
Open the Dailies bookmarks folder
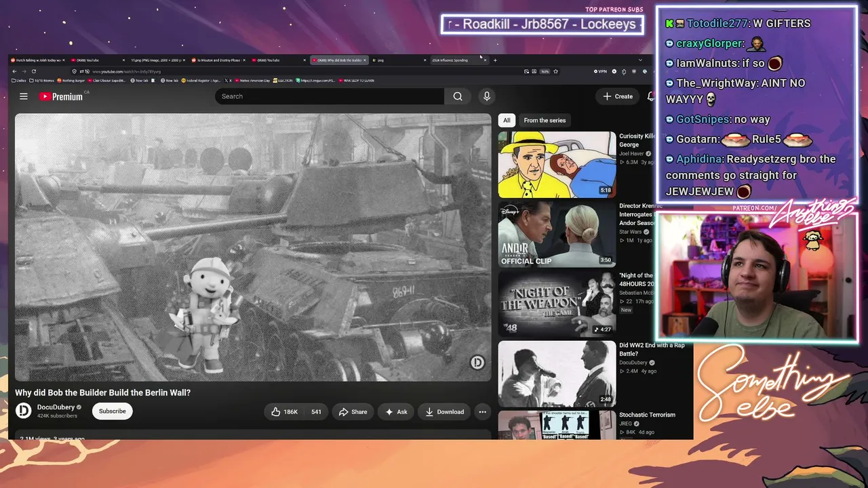point(20,81)
